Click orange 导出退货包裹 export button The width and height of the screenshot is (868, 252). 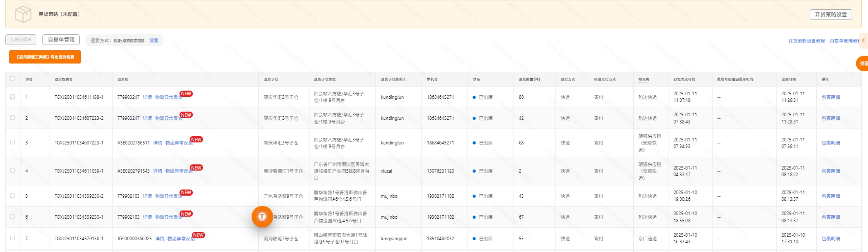tap(45, 57)
